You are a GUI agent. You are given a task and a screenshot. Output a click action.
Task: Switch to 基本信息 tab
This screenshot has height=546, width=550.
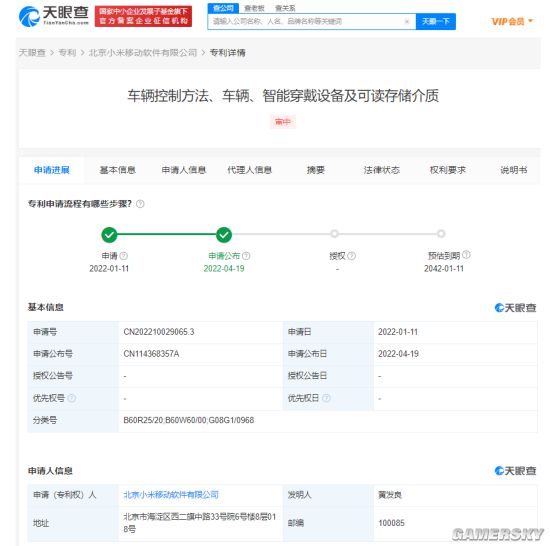point(118,170)
